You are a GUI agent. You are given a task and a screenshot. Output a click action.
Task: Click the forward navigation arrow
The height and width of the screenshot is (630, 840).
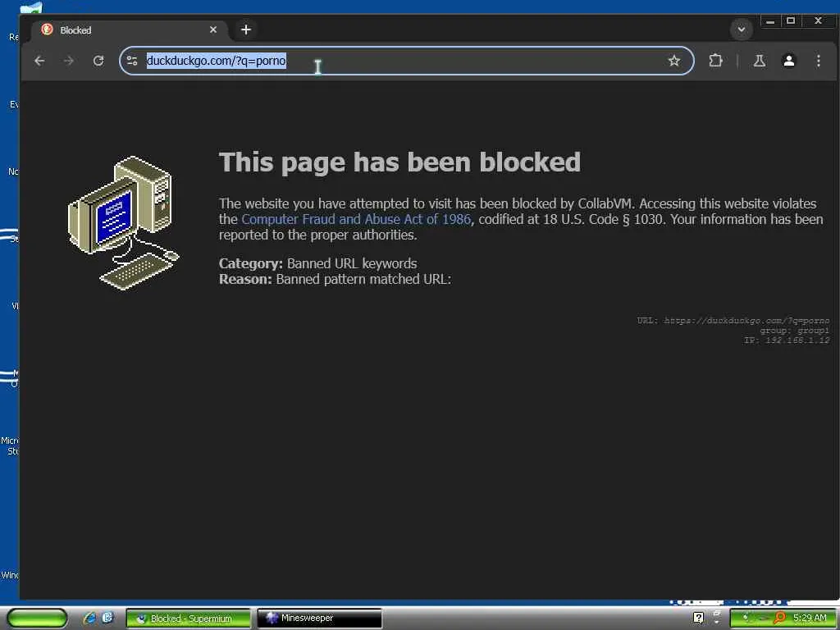[69, 61]
